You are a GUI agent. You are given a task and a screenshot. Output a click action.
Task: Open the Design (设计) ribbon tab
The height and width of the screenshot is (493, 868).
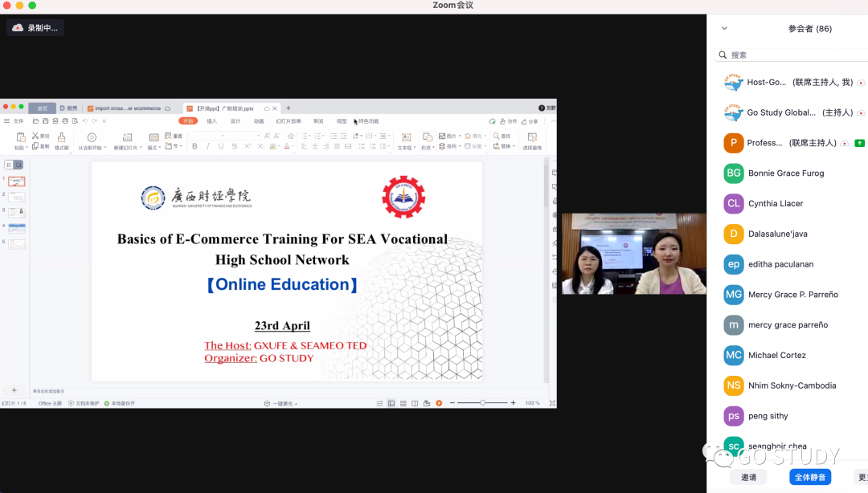235,121
